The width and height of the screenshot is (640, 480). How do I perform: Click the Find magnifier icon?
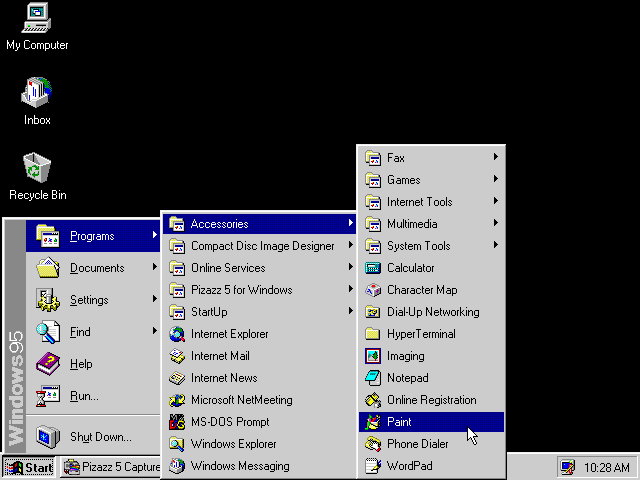[48, 332]
